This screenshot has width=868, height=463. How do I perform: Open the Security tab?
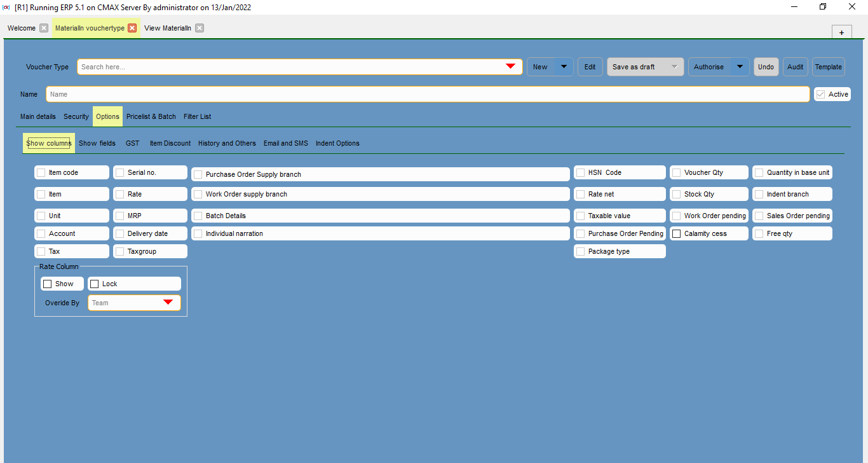(x=76, y=116)
